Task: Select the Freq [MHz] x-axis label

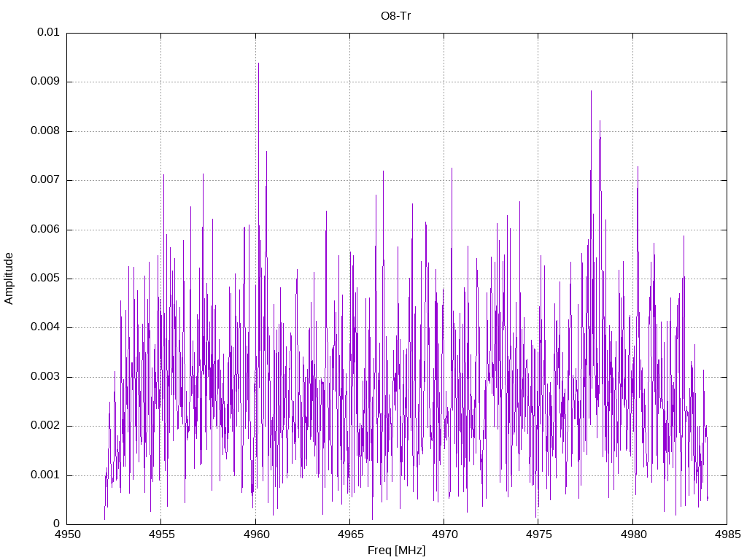Action: [x=396, y=551]
